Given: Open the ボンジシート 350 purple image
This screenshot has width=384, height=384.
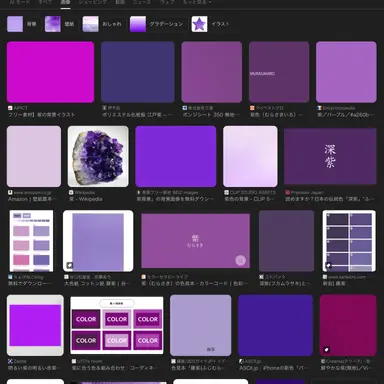Looking at the screenshot, I should point(212,72).
